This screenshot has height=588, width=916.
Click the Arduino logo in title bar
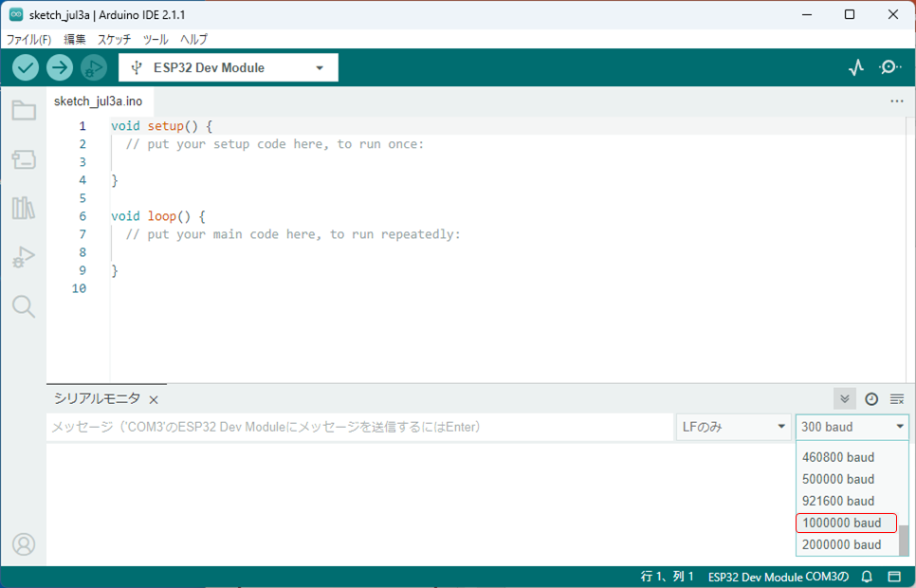(16, 14)
